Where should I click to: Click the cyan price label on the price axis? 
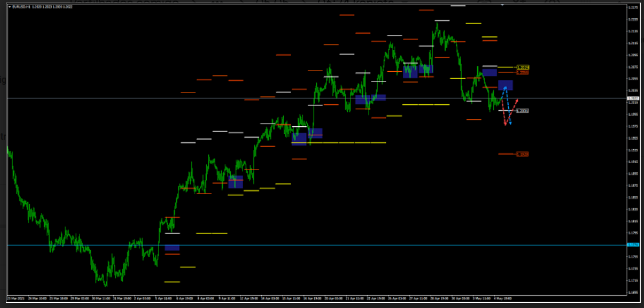pos(633,245)
